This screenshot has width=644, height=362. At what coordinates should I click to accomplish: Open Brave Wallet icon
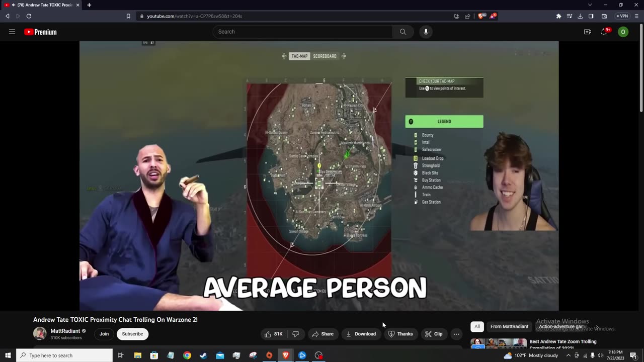click(x=604, y=16)
